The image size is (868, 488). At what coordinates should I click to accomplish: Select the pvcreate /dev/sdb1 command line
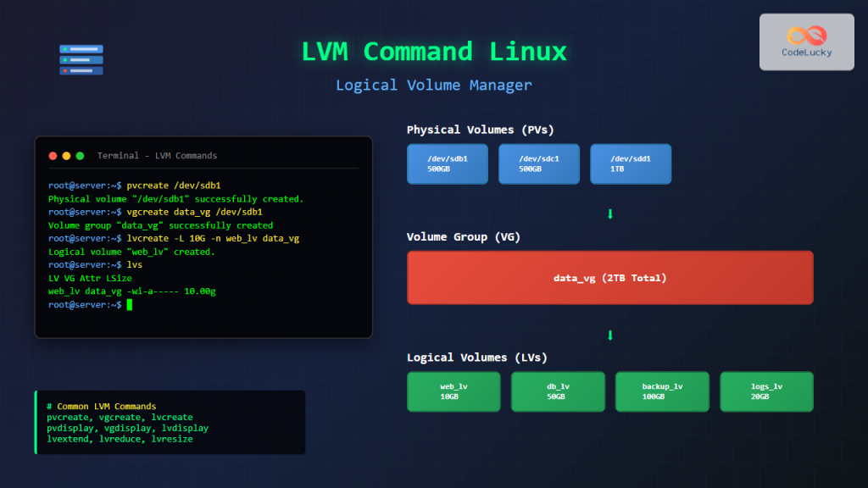pos(170,185)
